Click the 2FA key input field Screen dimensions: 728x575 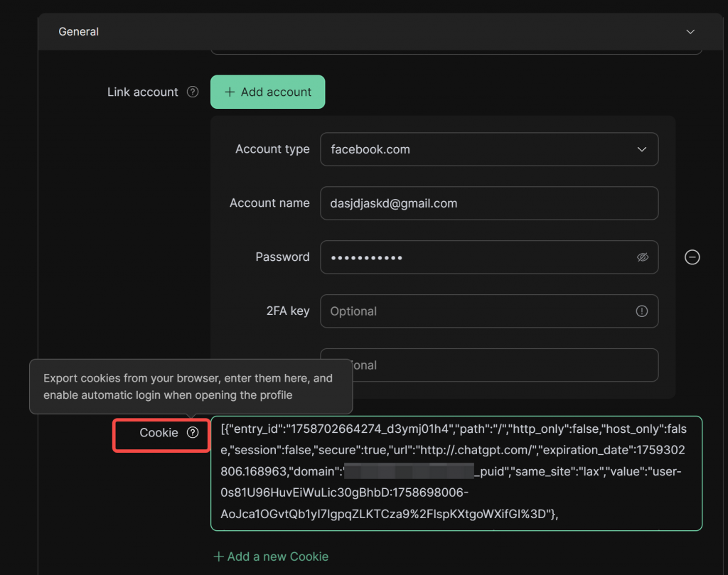[x=476, y=311]
